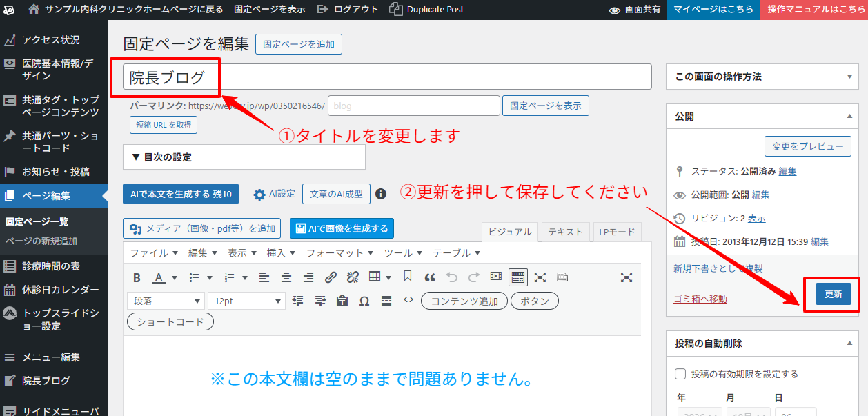Click 画面共有 with the eye icon
868x416 pixels.
pos(635,10)
